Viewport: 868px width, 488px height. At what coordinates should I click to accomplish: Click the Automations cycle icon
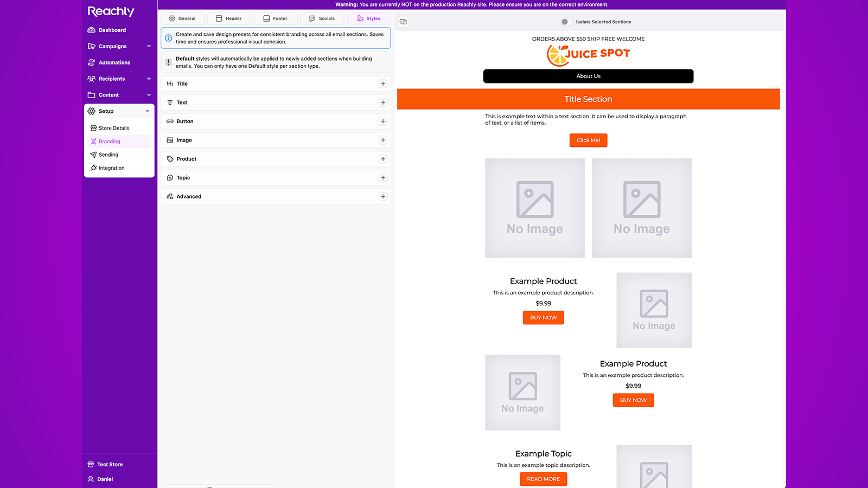(x=92, y=62)
